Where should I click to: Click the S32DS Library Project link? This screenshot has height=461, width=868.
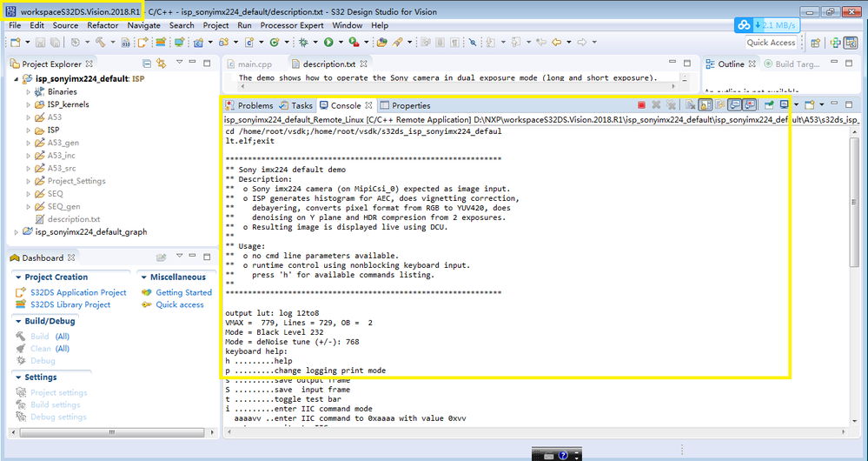click(70, 304)
